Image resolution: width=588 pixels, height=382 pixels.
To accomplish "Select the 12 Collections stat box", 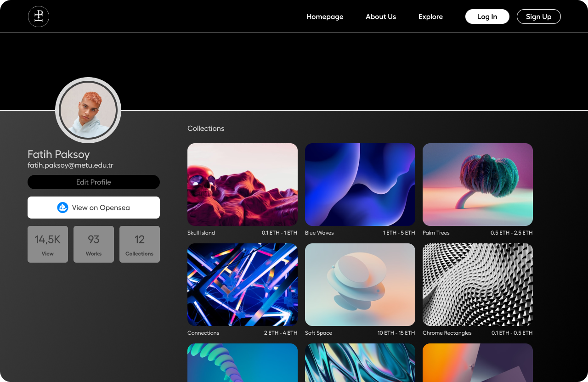I will (x=140, y=244).
